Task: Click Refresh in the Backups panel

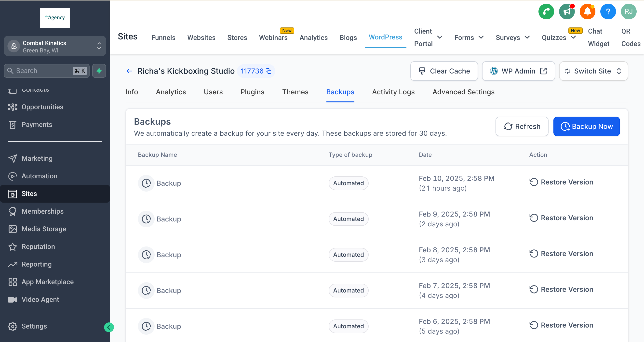Action: pos(522,126)
